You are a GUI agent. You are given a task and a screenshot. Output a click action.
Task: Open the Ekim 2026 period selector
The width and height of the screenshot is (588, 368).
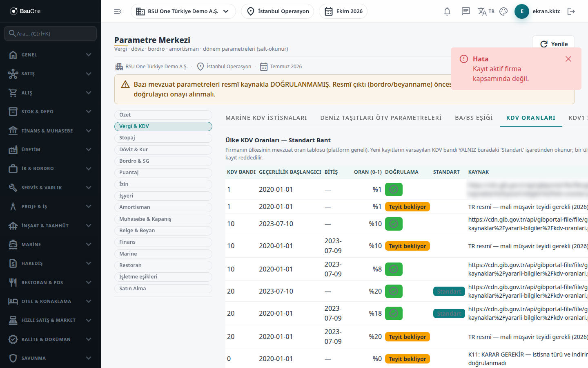[x=343, y=11]
